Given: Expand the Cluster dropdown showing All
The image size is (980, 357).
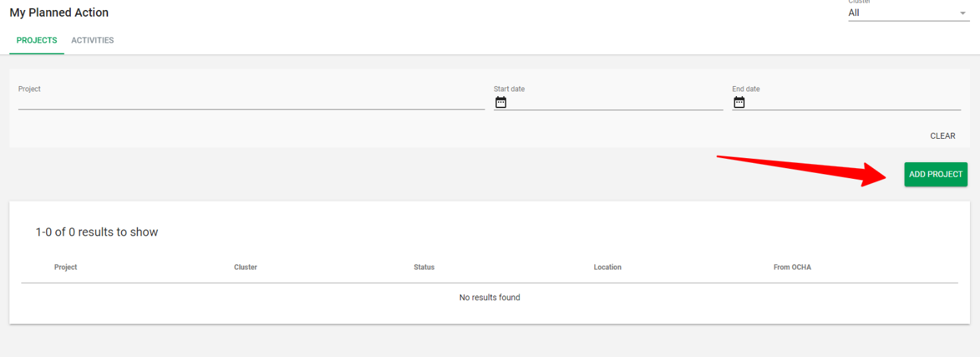Looking at the screenshot, I should point(909,13).
